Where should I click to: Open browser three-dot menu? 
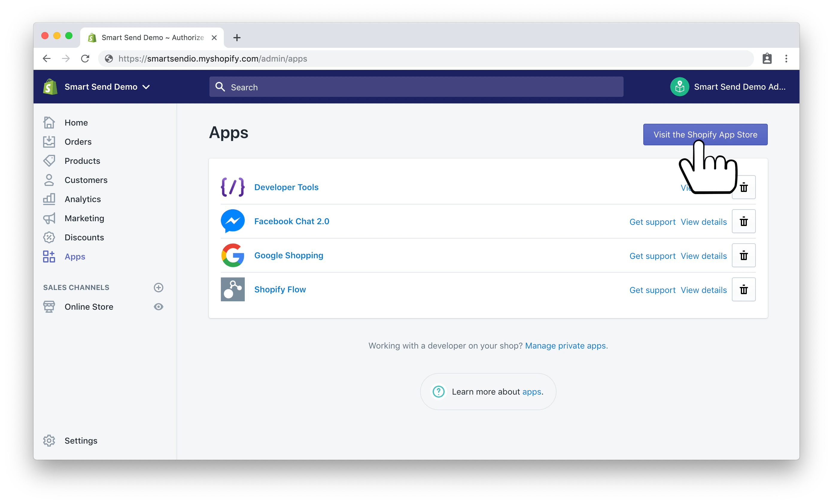click(x=786, y=58)
